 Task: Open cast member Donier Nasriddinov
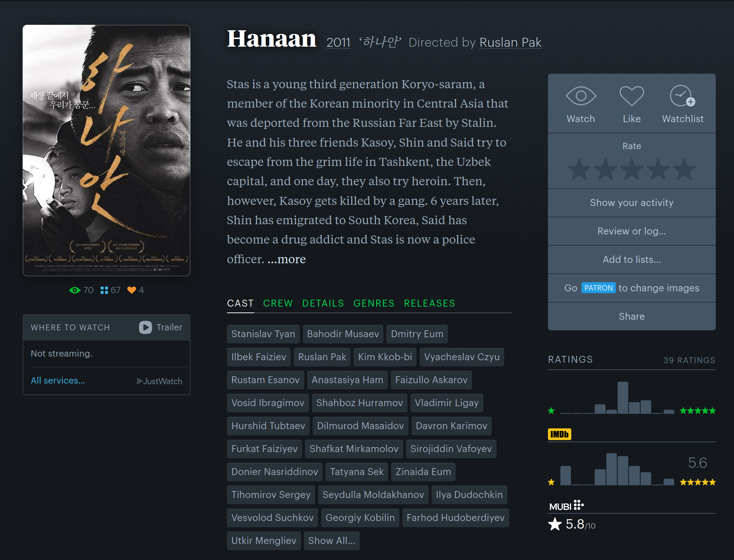(x=275, y=472)
